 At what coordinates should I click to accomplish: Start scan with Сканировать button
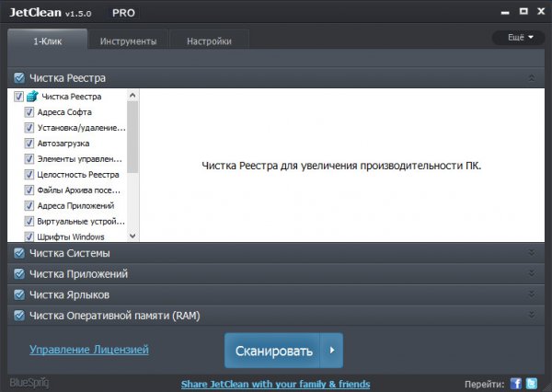pos(272,351)
